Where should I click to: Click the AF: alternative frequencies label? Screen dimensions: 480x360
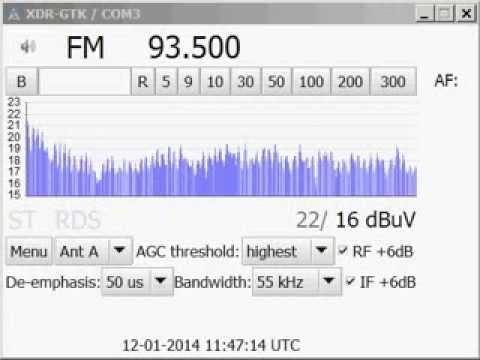pyautogui.click(x=446, y=81)
